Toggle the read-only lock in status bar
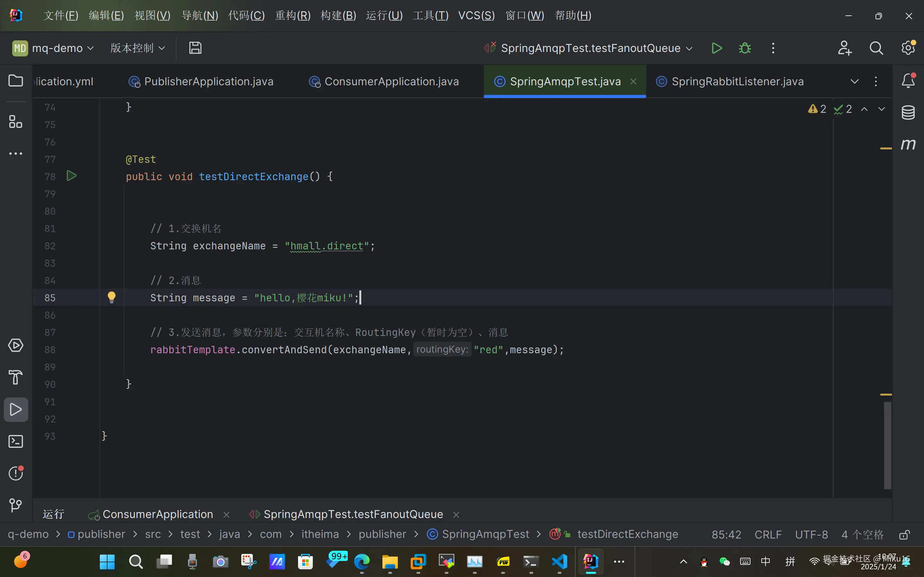This screenshot has width=924, height=577. coord(904,535)
